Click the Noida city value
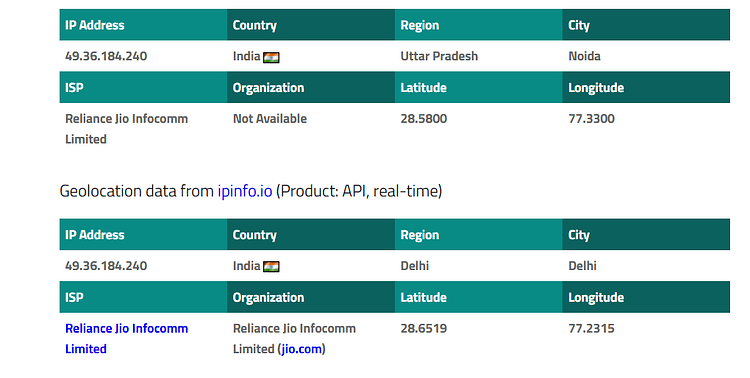 [x=585, y=56]
